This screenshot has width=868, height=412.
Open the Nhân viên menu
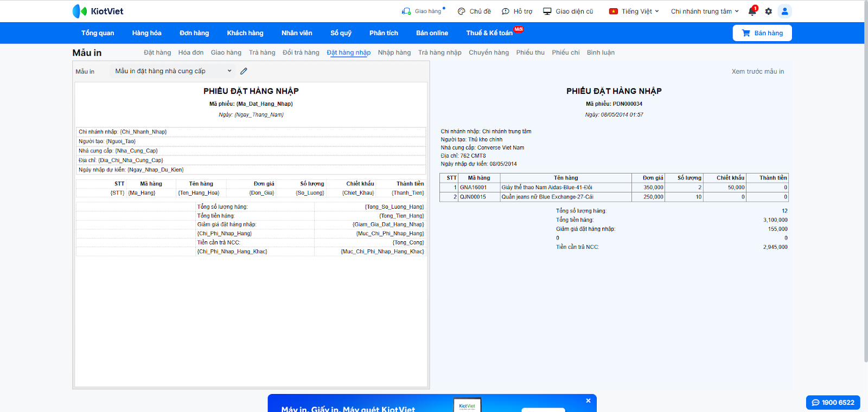(297, 33)
